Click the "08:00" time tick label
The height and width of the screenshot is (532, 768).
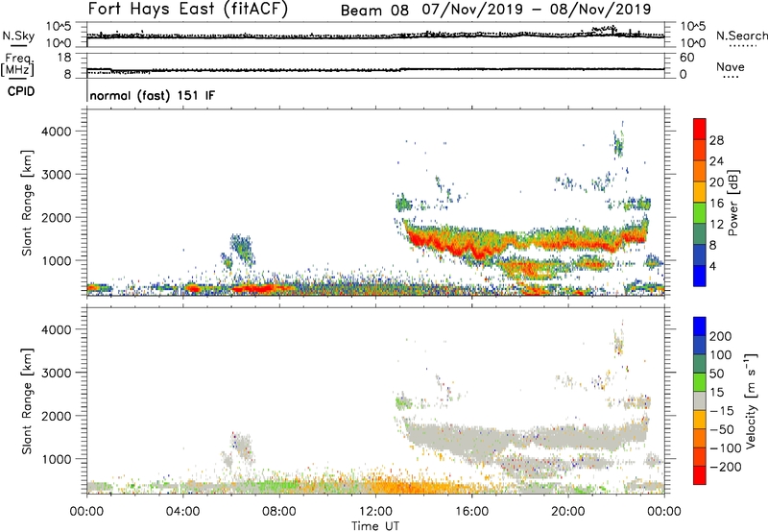point(278,512)
